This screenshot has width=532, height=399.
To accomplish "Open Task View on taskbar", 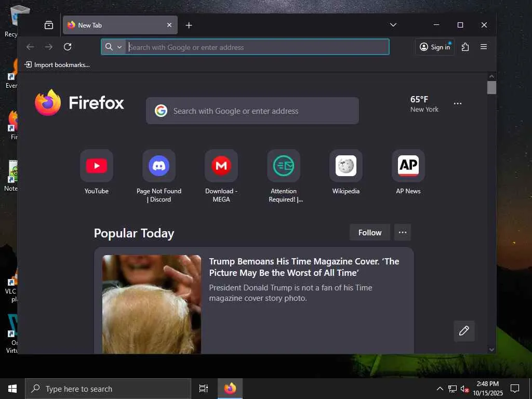I will tap(204, 389).
